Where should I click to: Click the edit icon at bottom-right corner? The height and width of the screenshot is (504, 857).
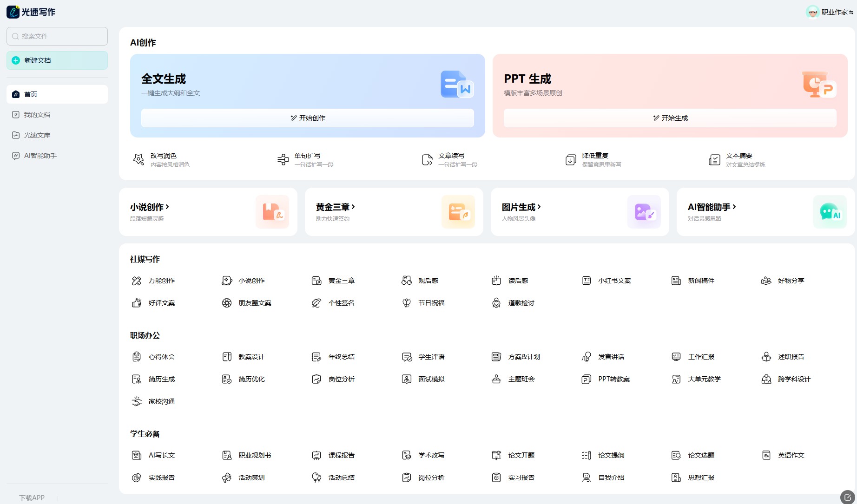pos(847,497)
